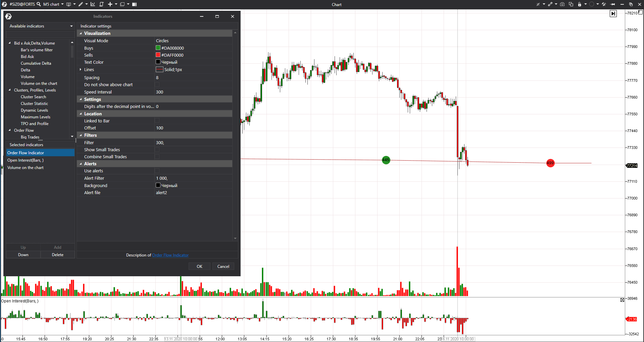Select Open Interest in selected indicators list
Viewport: 644px width, 342px height.
26,160
